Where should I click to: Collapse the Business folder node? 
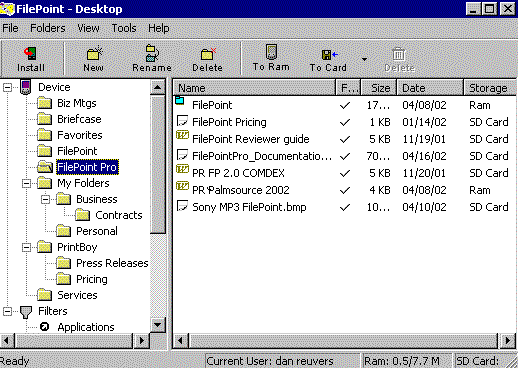tap(45, 199)
